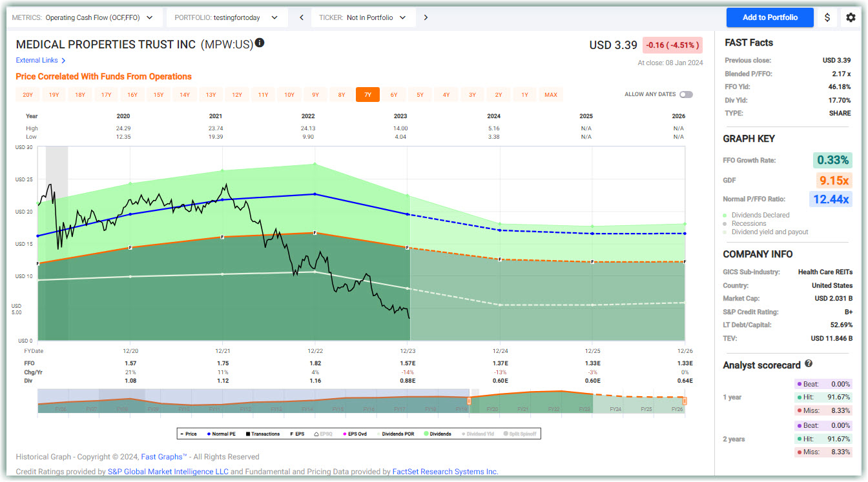868x482 pixels.
Task: Click the info icon beside MPW:US
Action: tap(260, 43)
